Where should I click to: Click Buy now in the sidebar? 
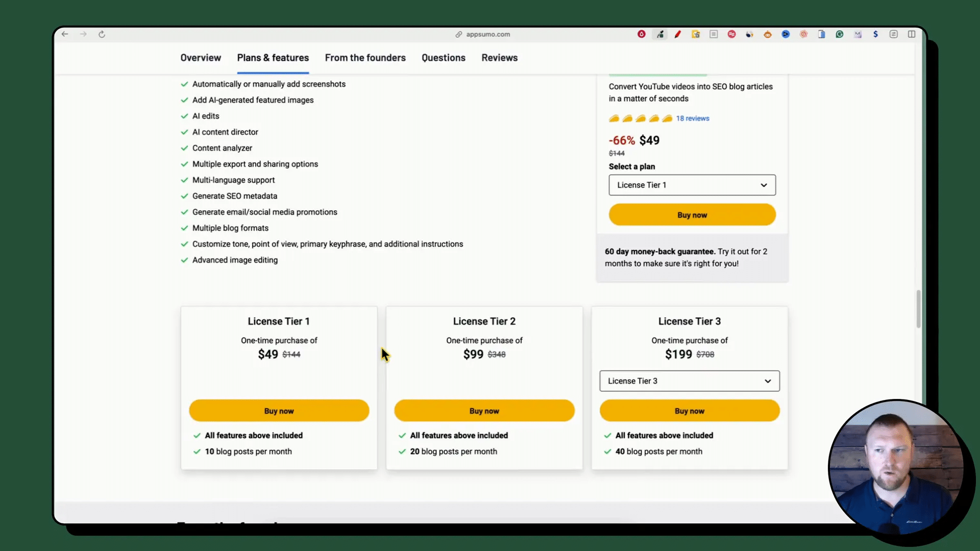coord(692,215)
